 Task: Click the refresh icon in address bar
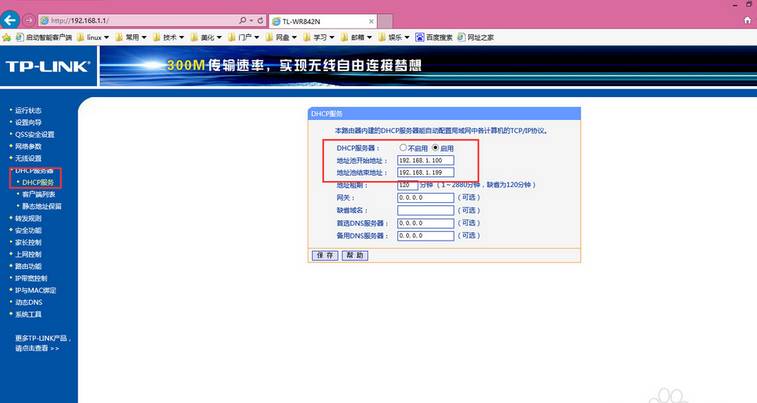coord(261,20)
